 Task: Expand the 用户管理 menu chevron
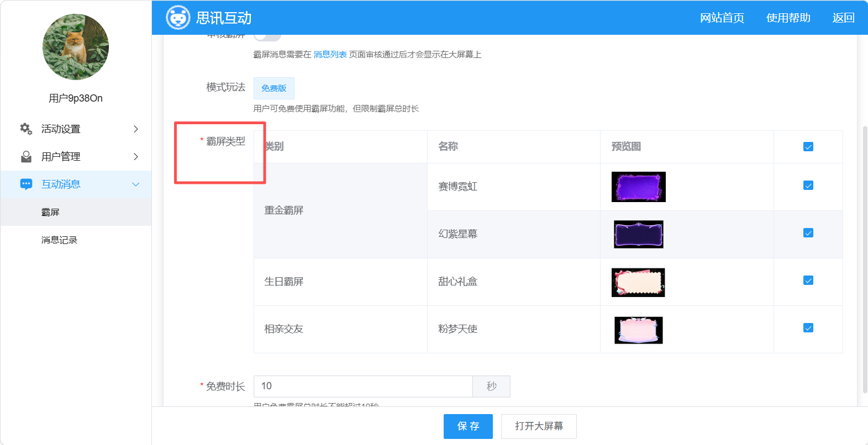click(x=136, y=157)
